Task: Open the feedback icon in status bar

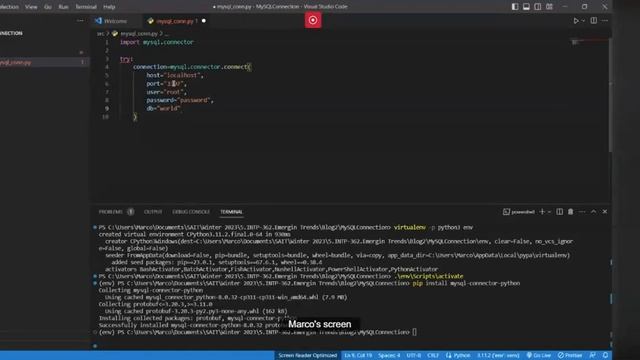Action: point(593,356)
